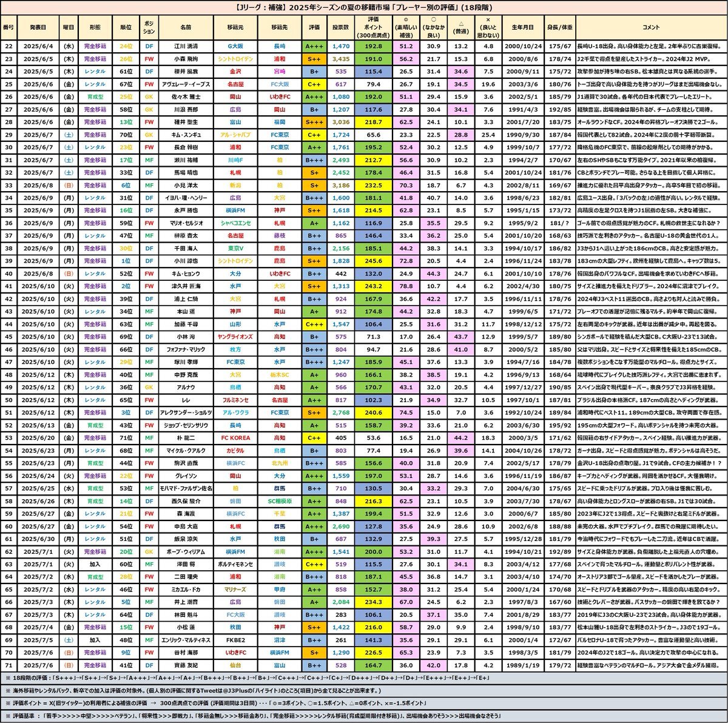Select origin club カピタル
Screen dimensions: 728x723
(235, 451)
